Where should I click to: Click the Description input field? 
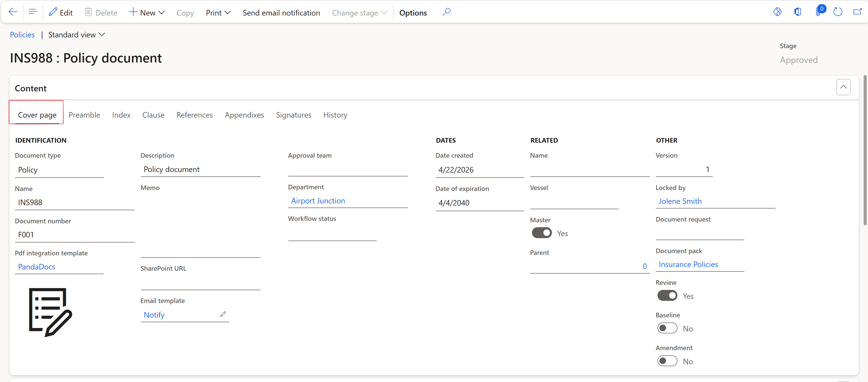tap(200, 170)
